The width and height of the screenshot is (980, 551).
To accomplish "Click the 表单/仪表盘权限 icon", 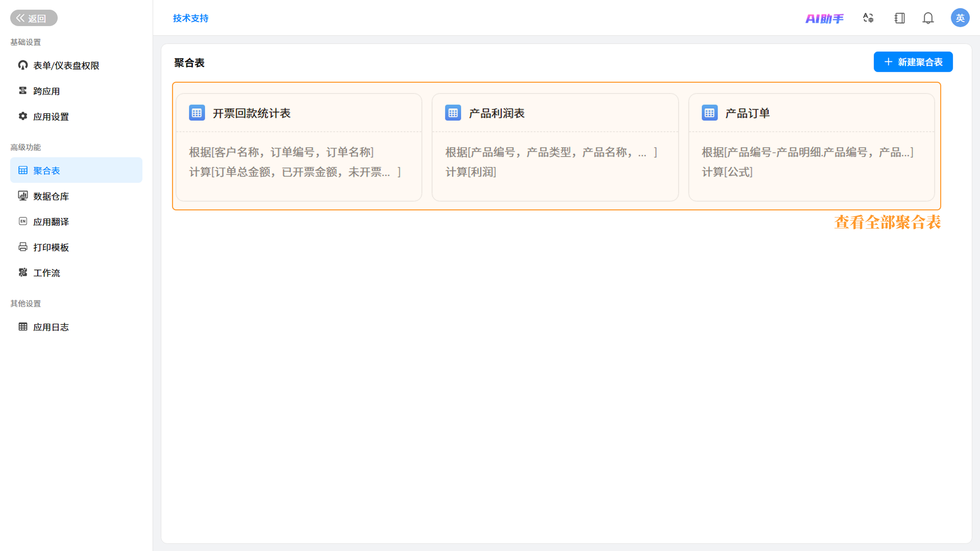I will tap(23, 65).
